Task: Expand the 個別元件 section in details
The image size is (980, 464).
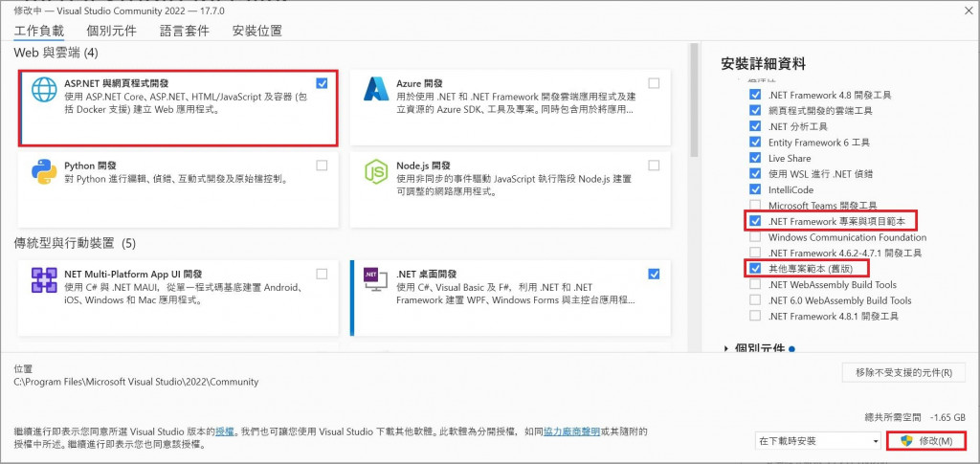Action: (x=727, y=348)
